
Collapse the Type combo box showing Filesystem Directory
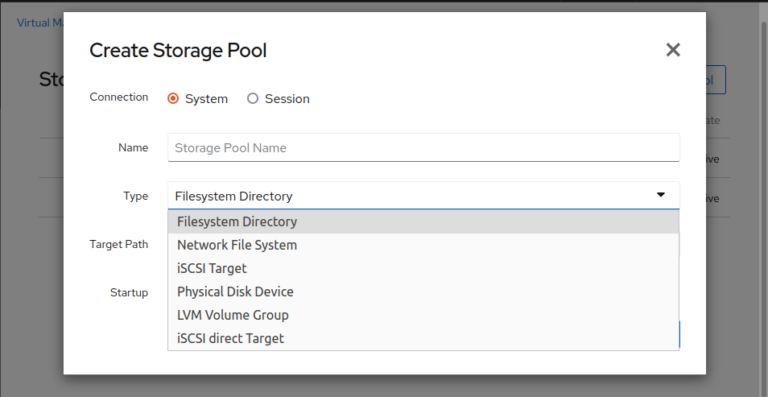423,195
